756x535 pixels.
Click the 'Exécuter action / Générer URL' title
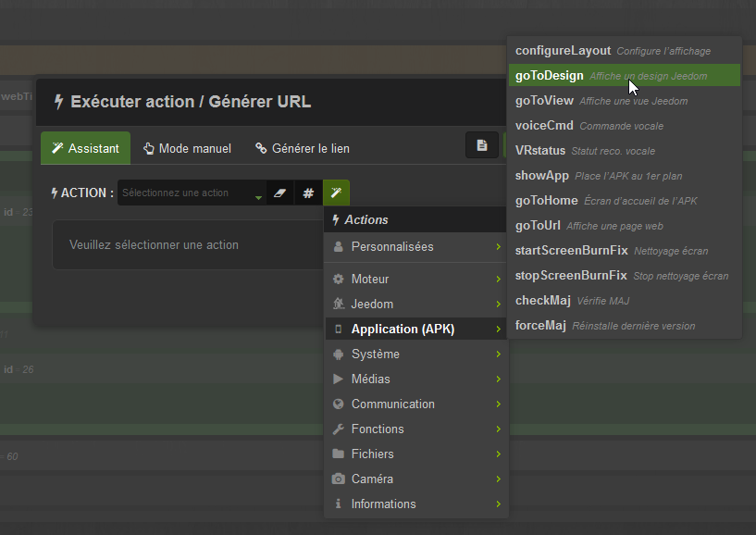191,102
